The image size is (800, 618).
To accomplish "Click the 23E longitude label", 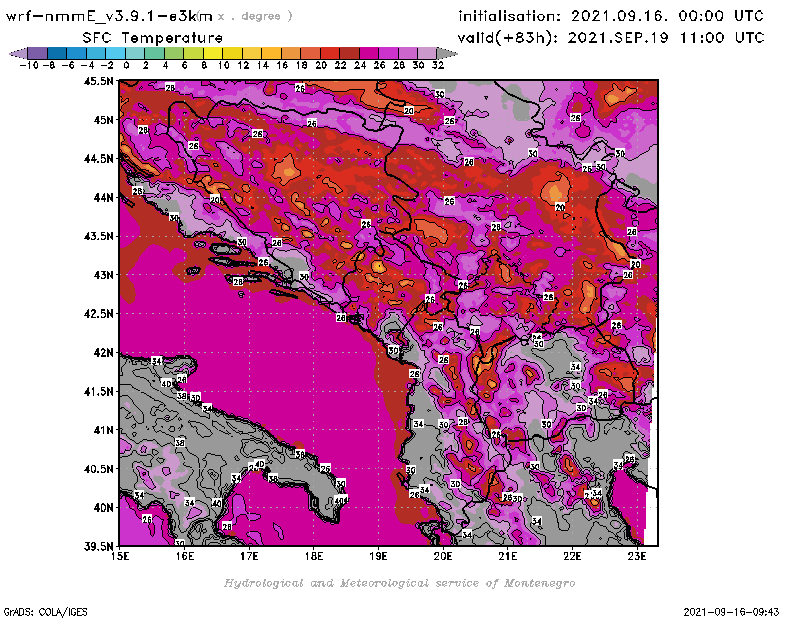I will tap(637, 556).
